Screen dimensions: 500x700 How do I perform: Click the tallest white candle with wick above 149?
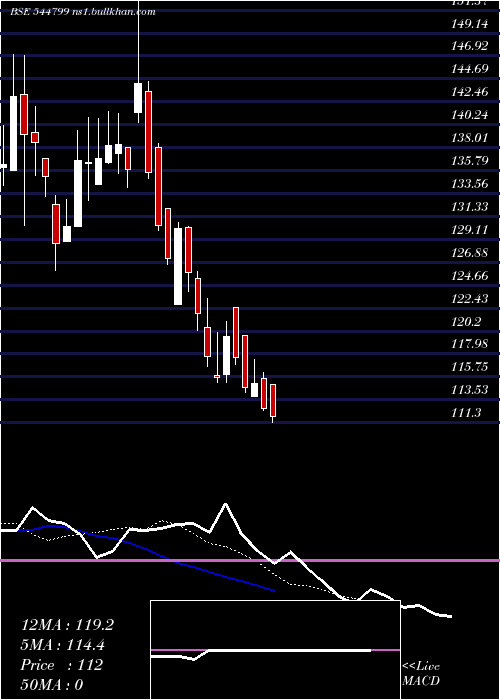pyautogui.click(x=138, y=98)
